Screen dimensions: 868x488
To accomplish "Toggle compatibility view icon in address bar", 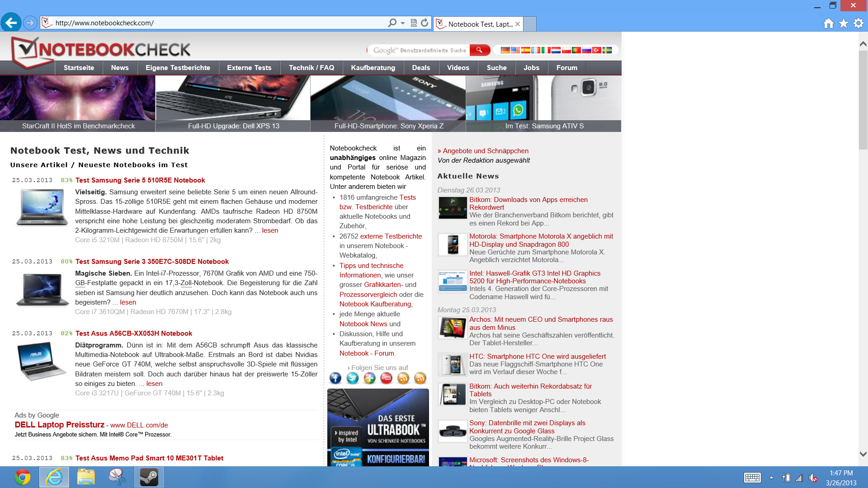I will coord(414,23).
